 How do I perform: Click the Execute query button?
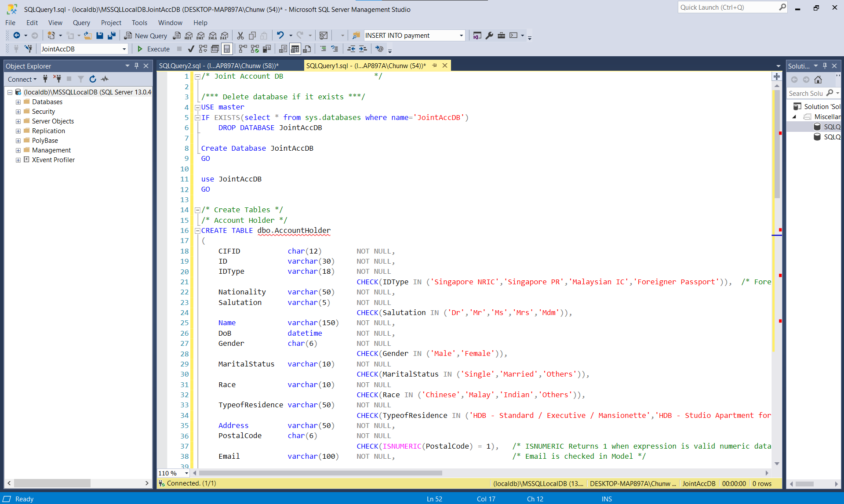point(153,49)
